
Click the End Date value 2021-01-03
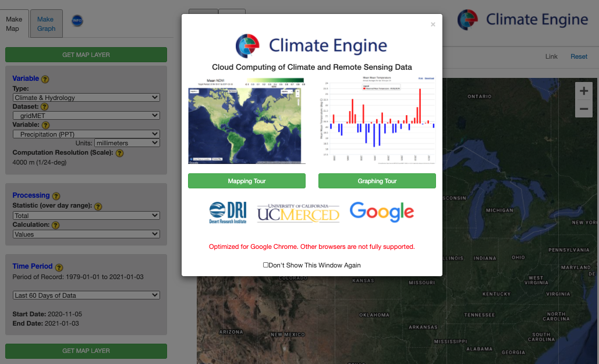tap(62, 323)
